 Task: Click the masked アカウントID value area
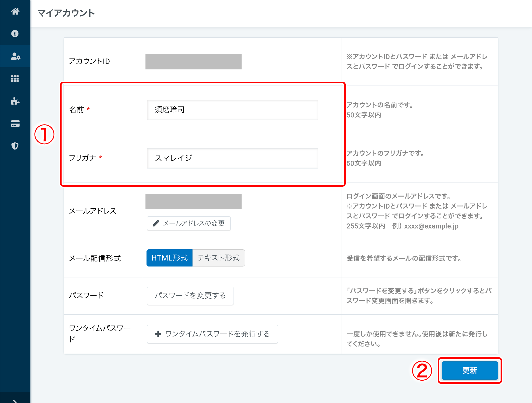[x=194, y=61]
